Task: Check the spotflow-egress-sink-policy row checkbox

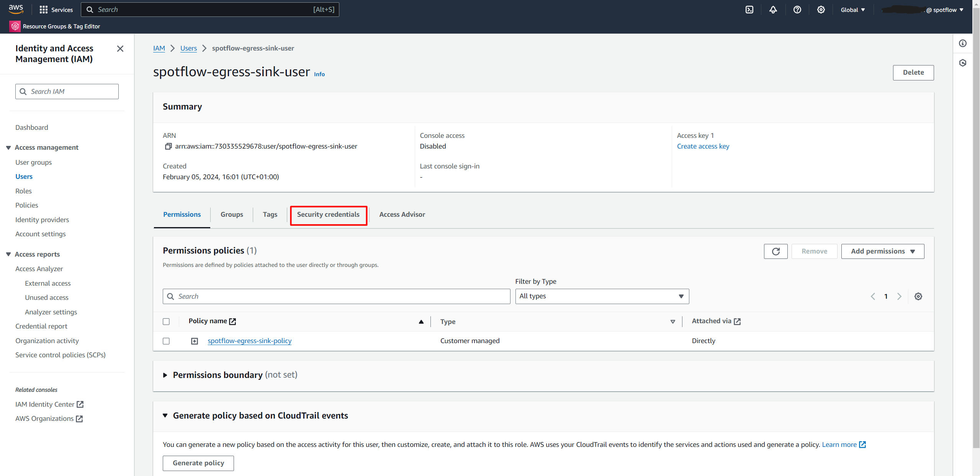Action: (x=166, y=341)
